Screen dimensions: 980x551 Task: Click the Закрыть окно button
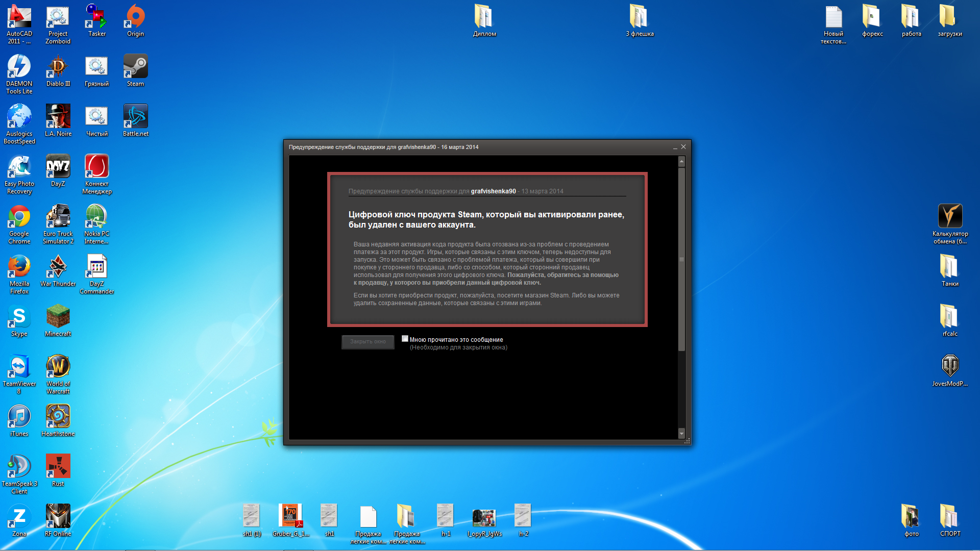(x=367, y=342)
